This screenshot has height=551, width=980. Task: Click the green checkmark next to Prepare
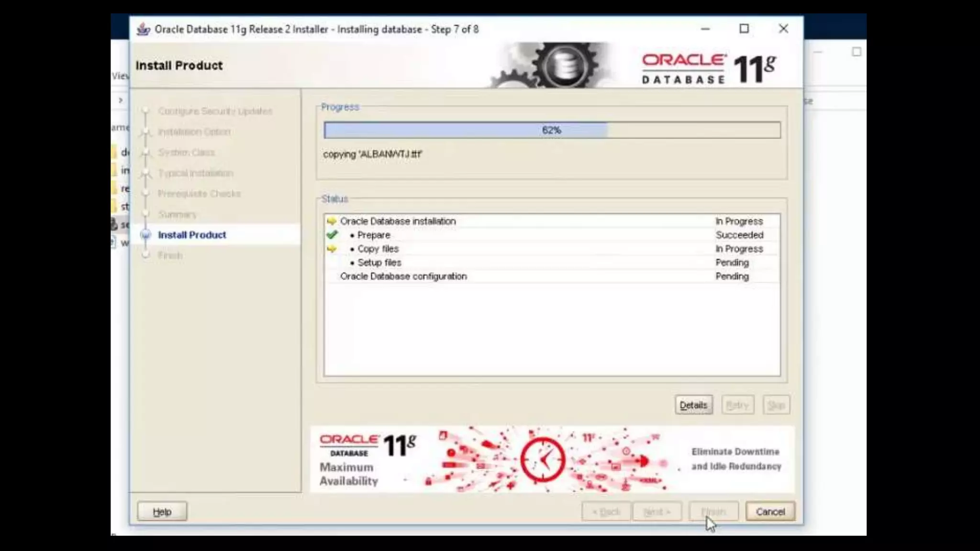click(332, 235)
